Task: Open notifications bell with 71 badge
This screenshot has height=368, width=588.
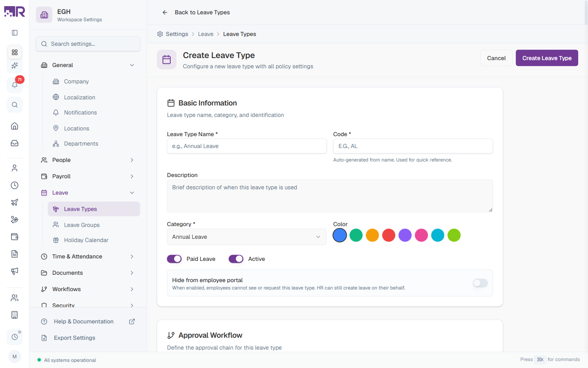Action: [15, 85]
